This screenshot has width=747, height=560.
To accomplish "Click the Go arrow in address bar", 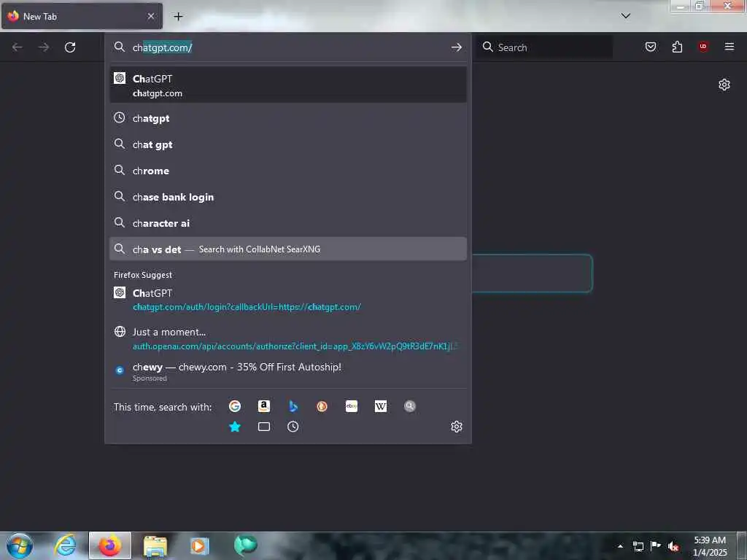I will pos(457,47).
